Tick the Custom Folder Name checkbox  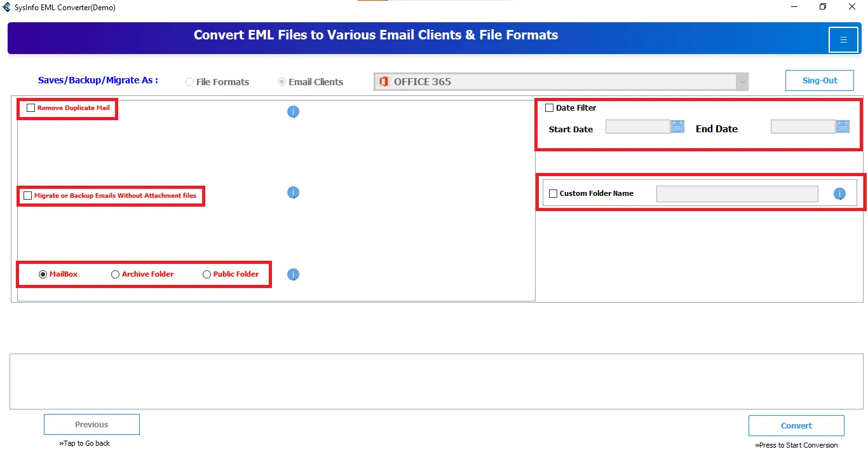553,193
